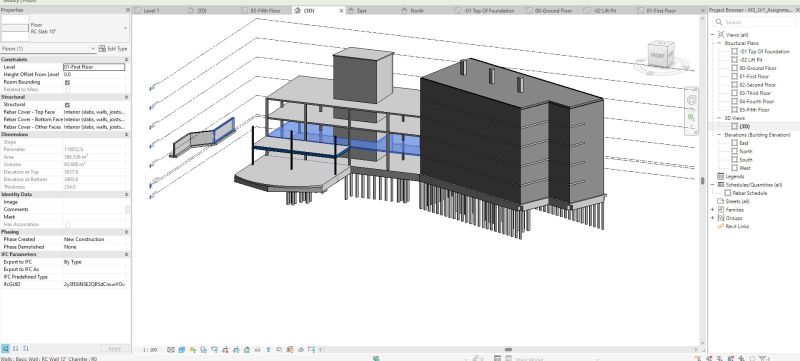Screen dimensions: 800x361
Task: Click the Show Crop Region icon
Action: [x=236, y=350]
